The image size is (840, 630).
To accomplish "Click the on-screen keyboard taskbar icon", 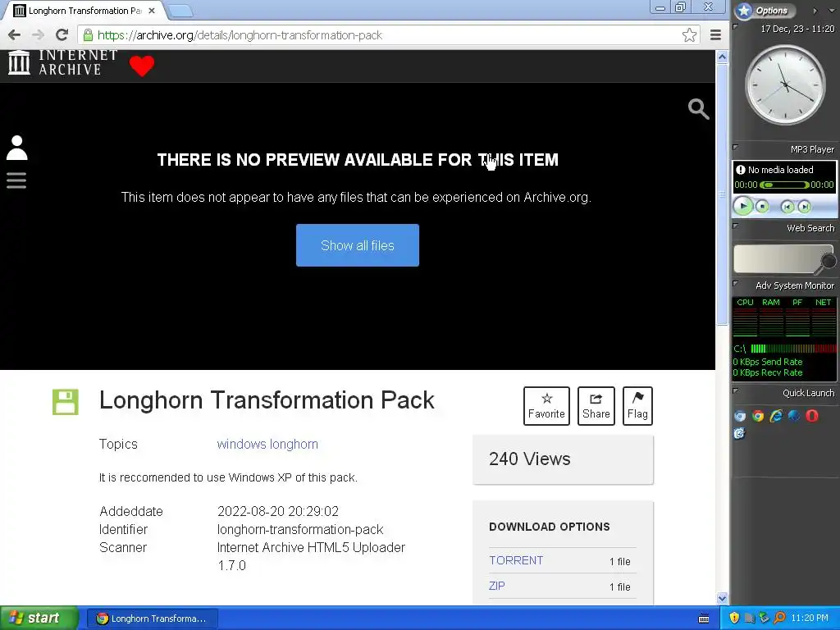I will [704, 619].
